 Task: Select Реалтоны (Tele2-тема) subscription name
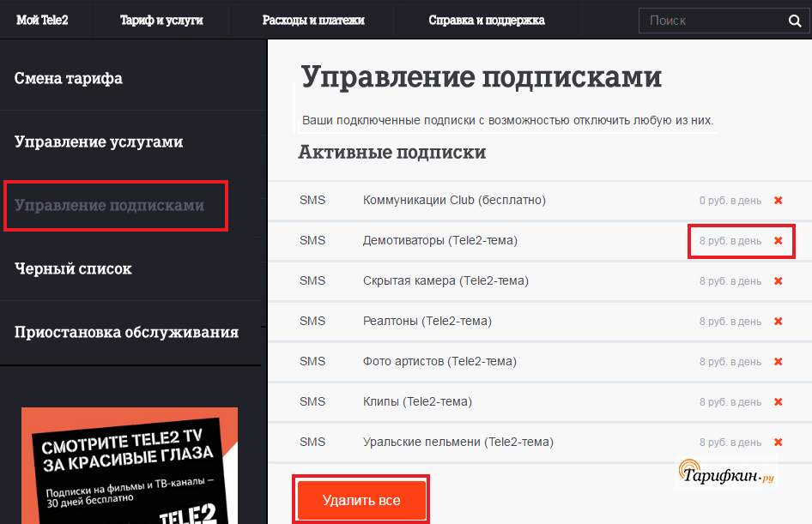click(x=427, y=322)
